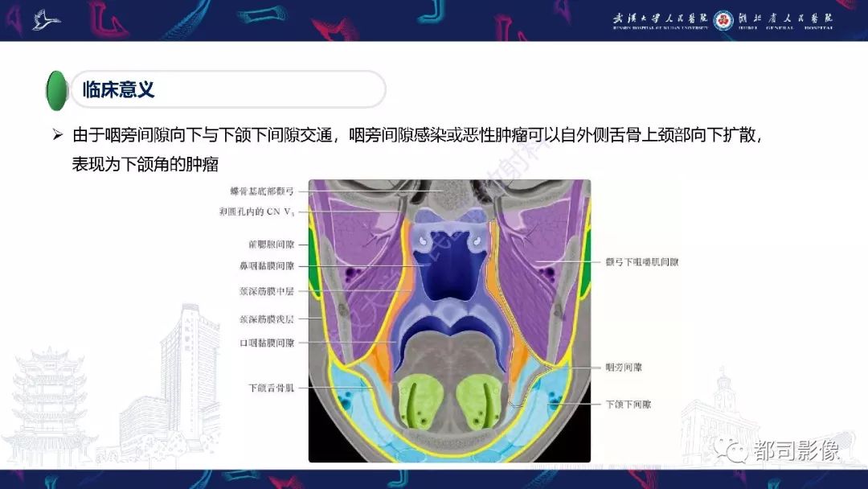Click the green oval icon beside 临床意义
Screen dimensions: 868x489
tap(58, 88)
